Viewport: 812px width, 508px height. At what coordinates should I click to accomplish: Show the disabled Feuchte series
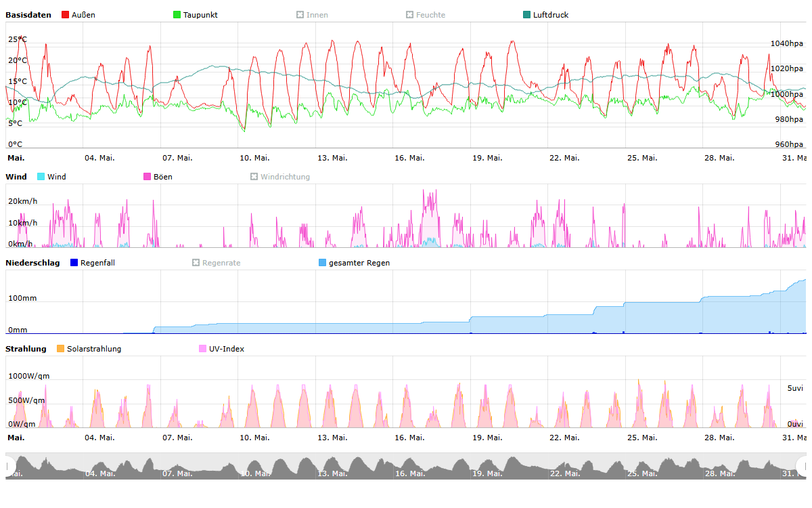425,15
